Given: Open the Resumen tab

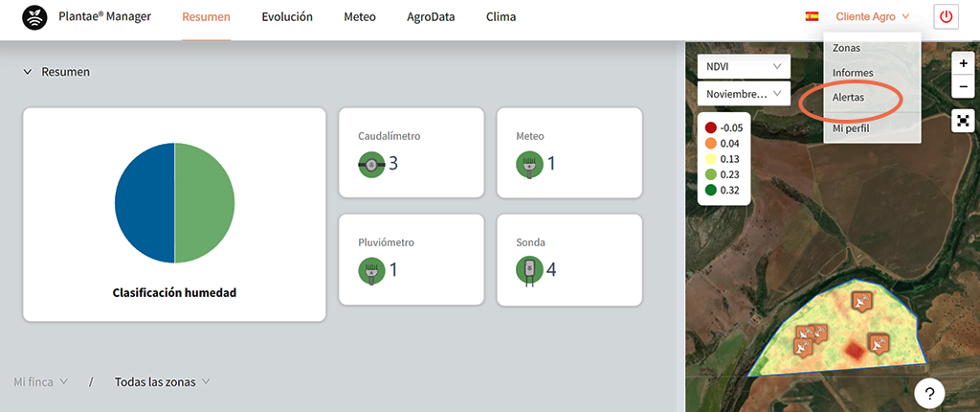Looking at the screenshot, I should click(207, 17).
